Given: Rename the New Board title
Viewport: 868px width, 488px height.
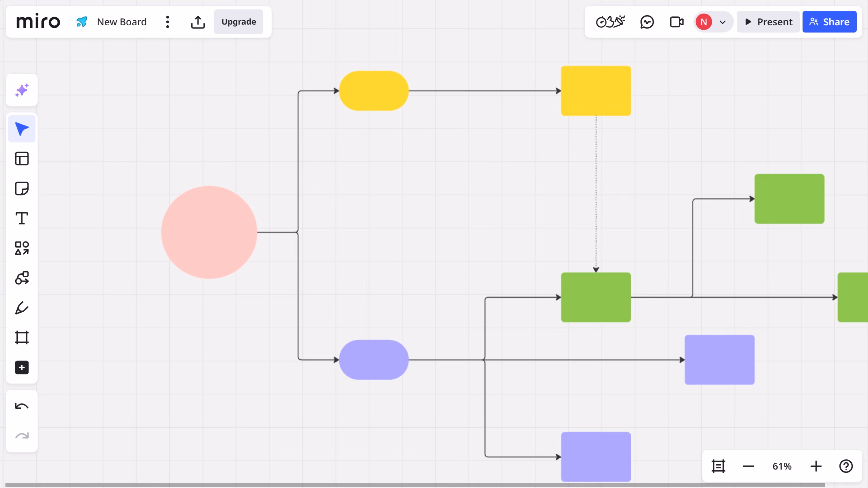Looking at the screenshot, I should click(x=122, y=22).
